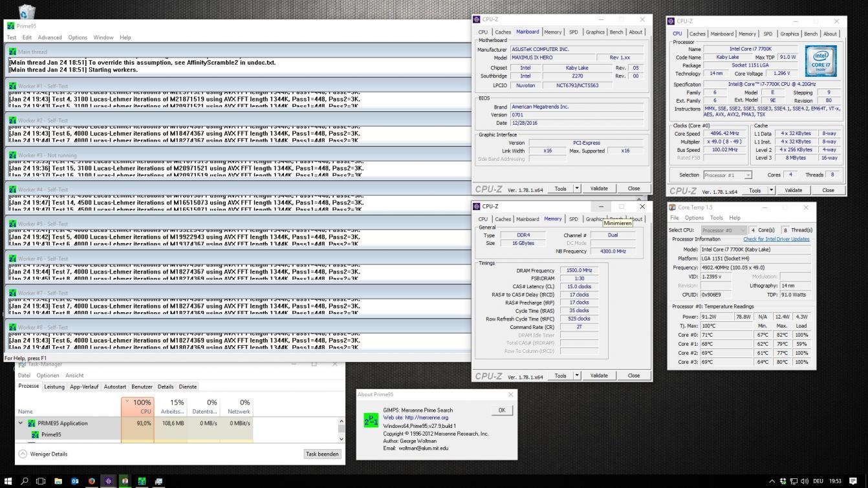
Task: Click Weniger Details collapse arrow
Action: click(x=23, y=454)
